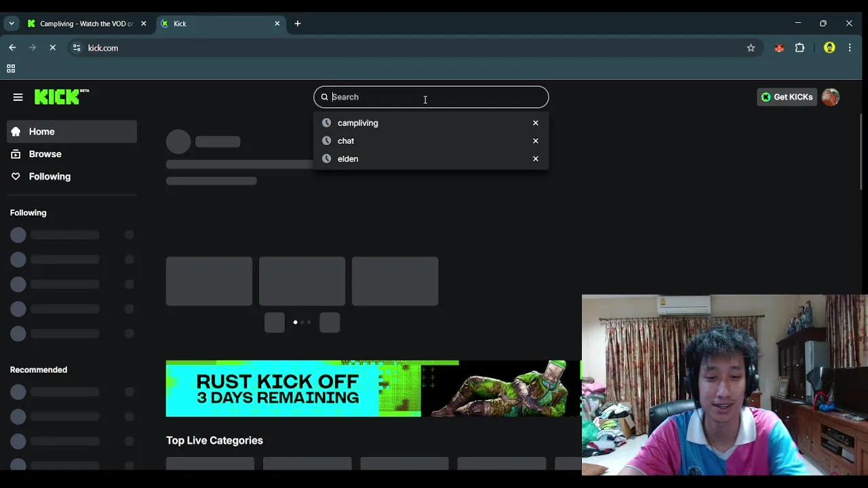
Task: Click the active carousel pagination dot
Action: [295, 323]
